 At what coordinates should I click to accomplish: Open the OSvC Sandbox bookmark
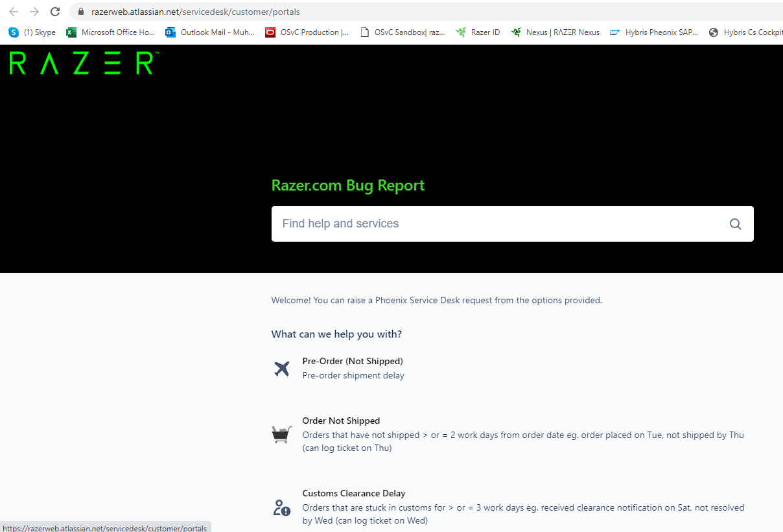pyautogui.click(x=403, y=32)
